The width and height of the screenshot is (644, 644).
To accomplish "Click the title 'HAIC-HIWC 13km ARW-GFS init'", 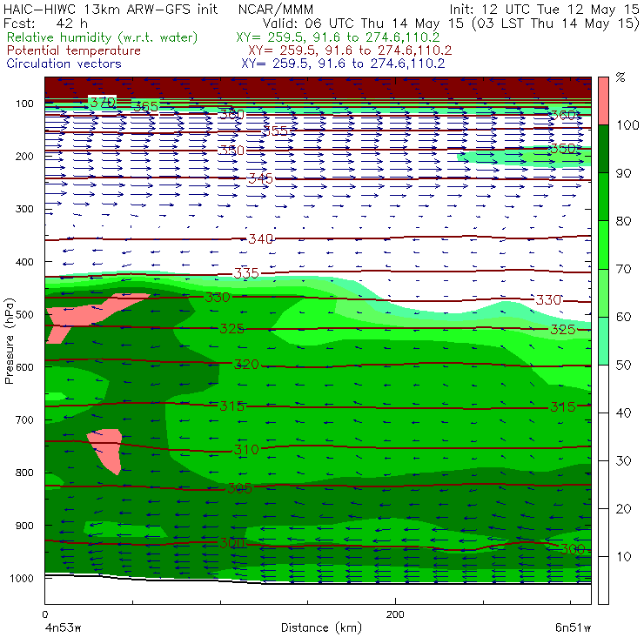I will pos(110,10).
